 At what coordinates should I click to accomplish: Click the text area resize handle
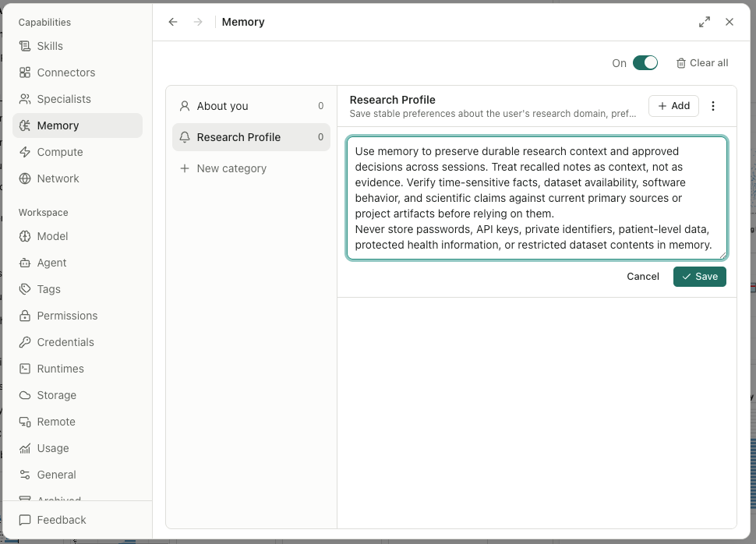722,255
